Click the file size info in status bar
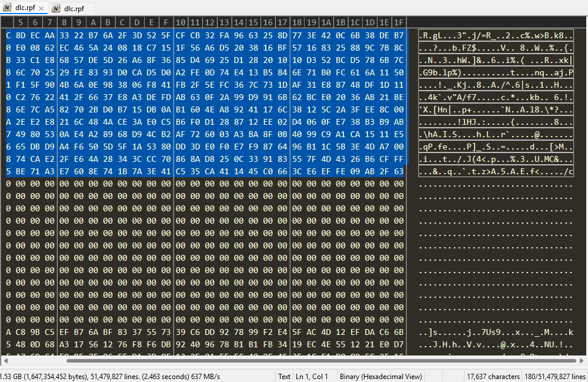This screenshot has height=382, width=588. click(x=110, y=376)
